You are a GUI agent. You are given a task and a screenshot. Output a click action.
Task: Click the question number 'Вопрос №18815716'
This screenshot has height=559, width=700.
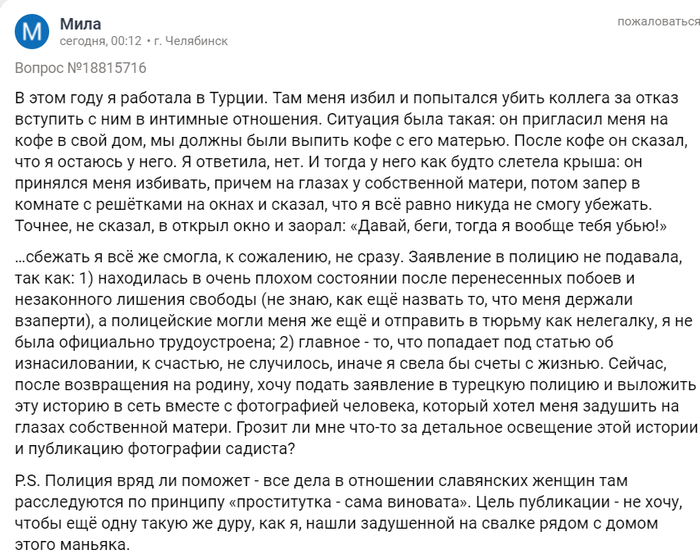81,68
